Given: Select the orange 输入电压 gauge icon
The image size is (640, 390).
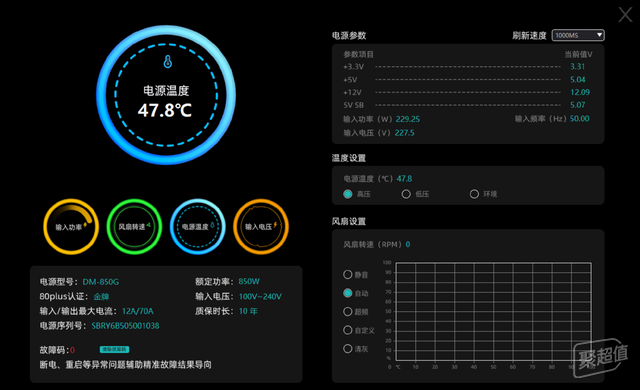Looking at the screenshot, I should click(x=261, y=226).
